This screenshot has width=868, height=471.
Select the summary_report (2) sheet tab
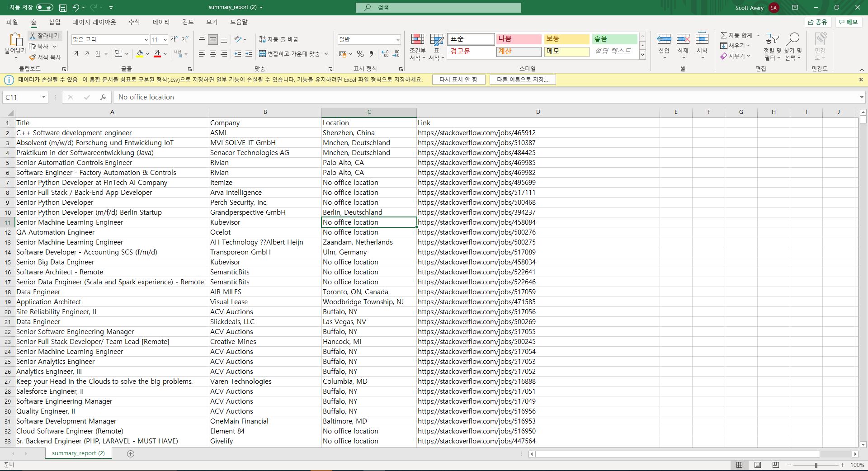pos(78,453)
